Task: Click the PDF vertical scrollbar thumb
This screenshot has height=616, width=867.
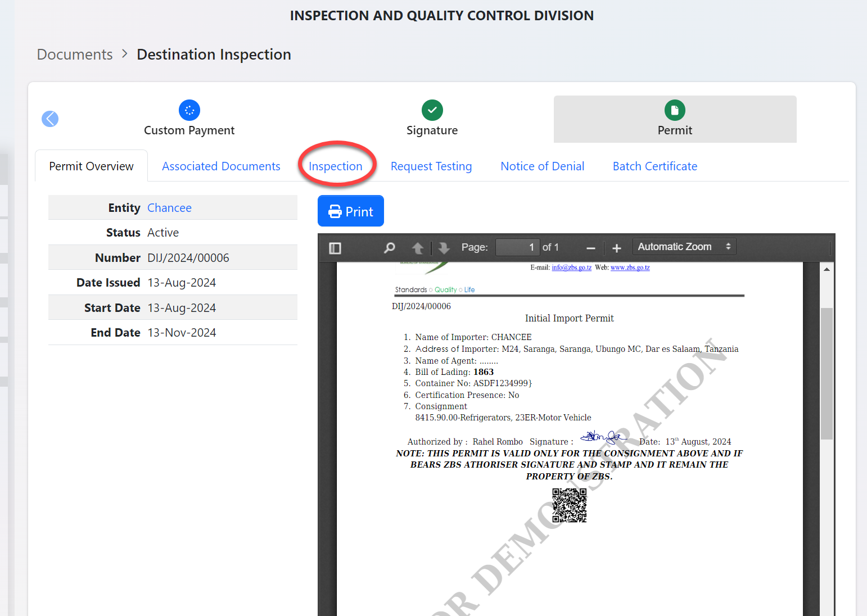Action: [x=826, y=373]
